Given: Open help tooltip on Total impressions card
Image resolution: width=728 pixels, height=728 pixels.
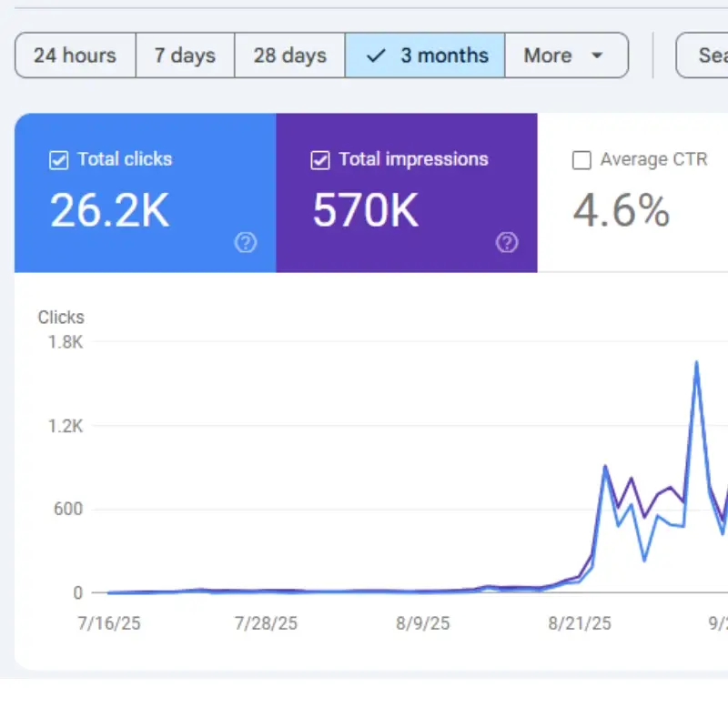Looking at the screenshot, I should (507, 243).
